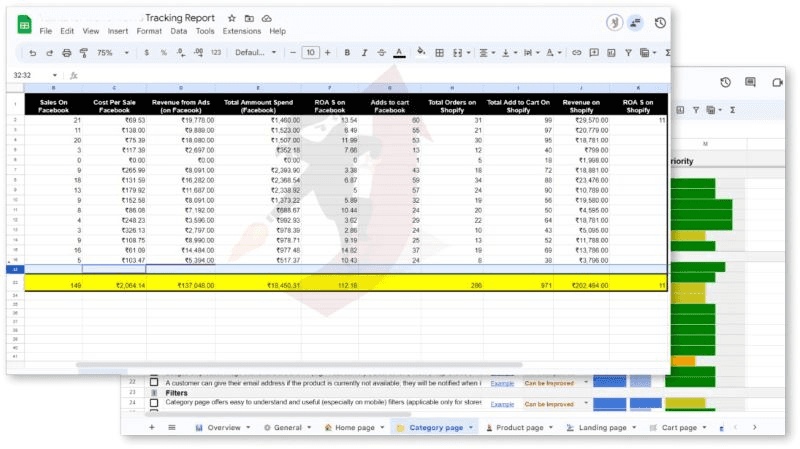
Task: Switch to the General sheet tab
Action: point(287,428)
